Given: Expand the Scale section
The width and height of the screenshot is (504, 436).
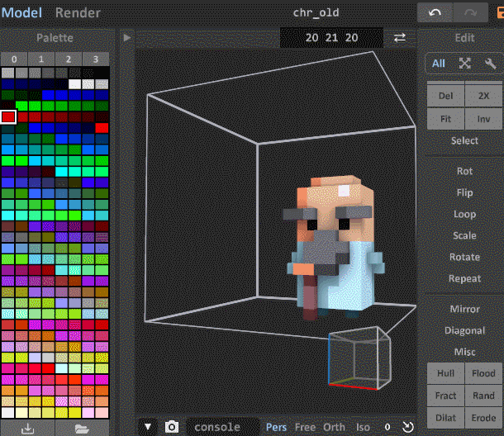Looking at the screenshot, I should pyautogui.click(x=464, y=235).
